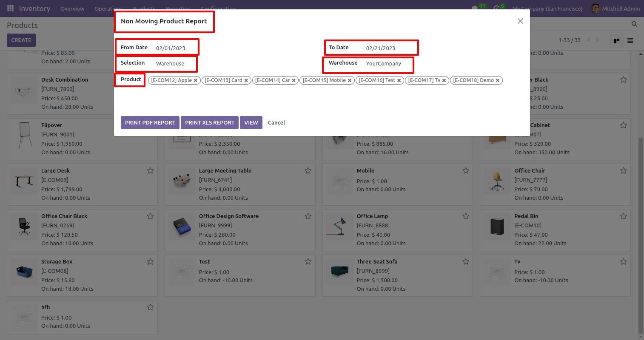Viewport: 644px width, 340px height.
Task: Open the Office Lamp product thumbnail
Action: pyautogui.click(x=339, y=226)
